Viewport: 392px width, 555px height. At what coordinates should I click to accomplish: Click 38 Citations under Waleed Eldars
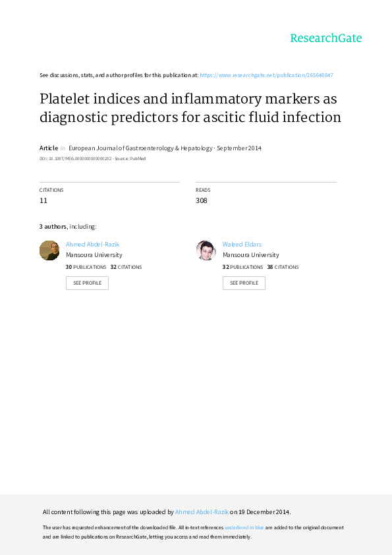(x=283, y=267)
